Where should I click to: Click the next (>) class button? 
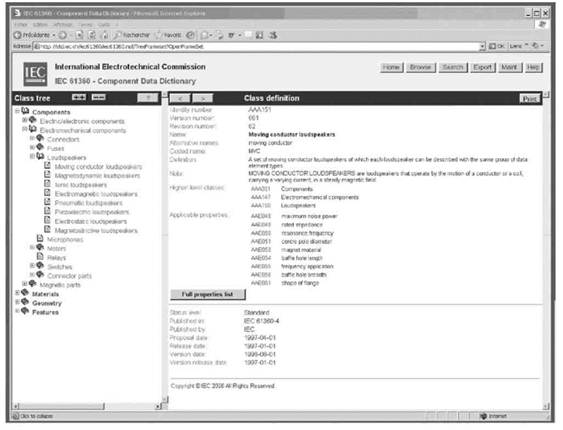[203, 98]
